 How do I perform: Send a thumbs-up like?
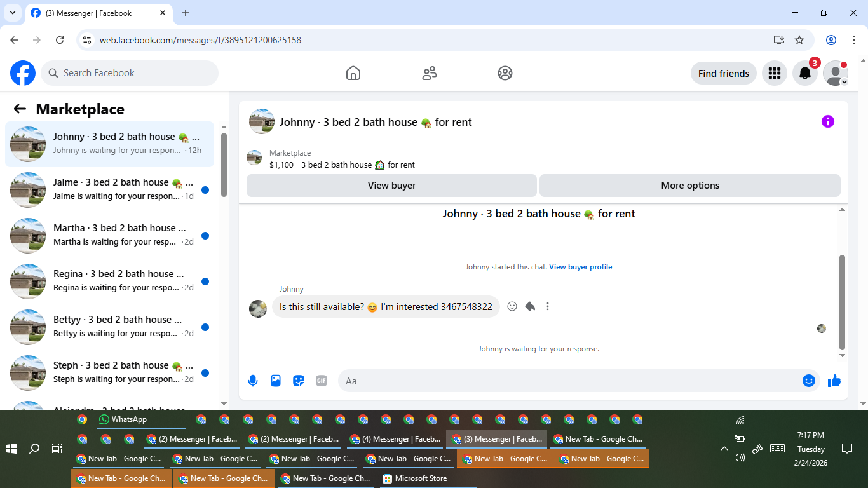coord(834,381)
